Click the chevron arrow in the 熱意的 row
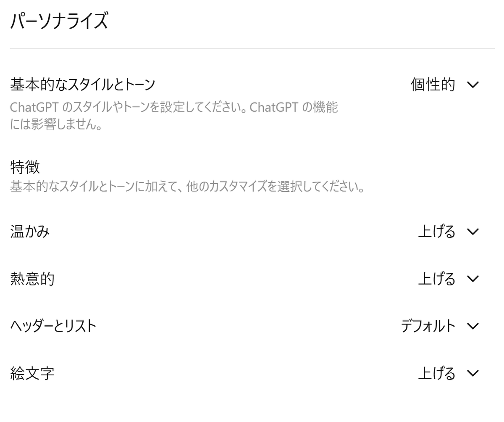504x422 pixels. pos(473,279)
